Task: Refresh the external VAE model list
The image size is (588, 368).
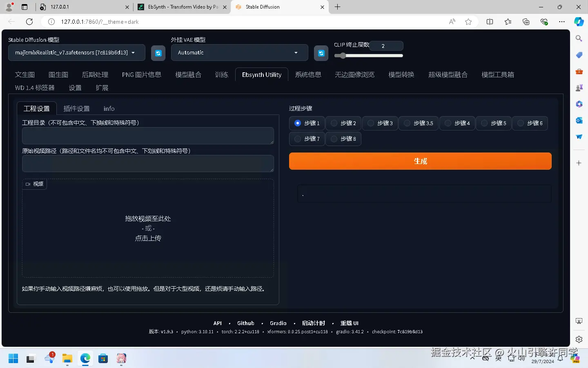Action: (321, 53)
